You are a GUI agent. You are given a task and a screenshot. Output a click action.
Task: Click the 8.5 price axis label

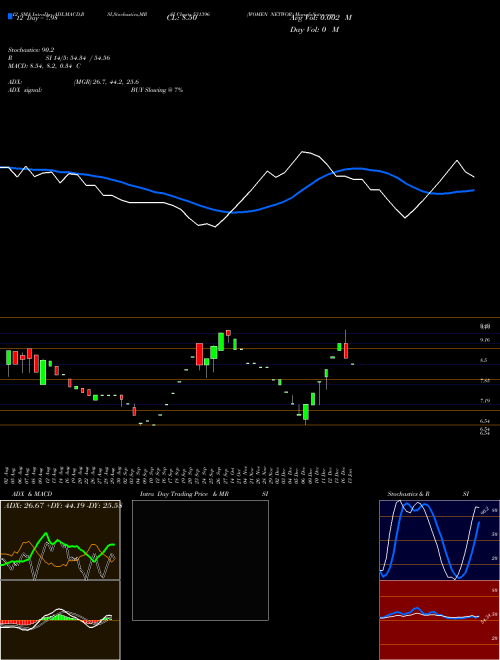484,360
